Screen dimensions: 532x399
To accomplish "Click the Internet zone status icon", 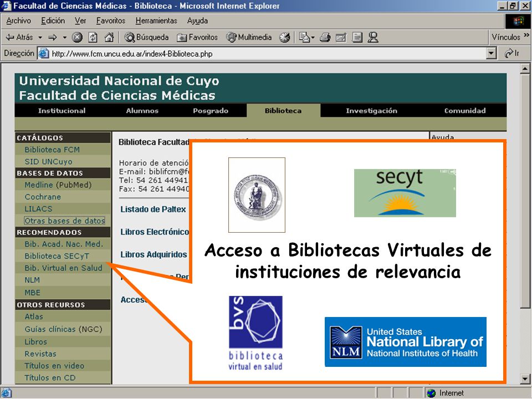I will click(431, 393).
